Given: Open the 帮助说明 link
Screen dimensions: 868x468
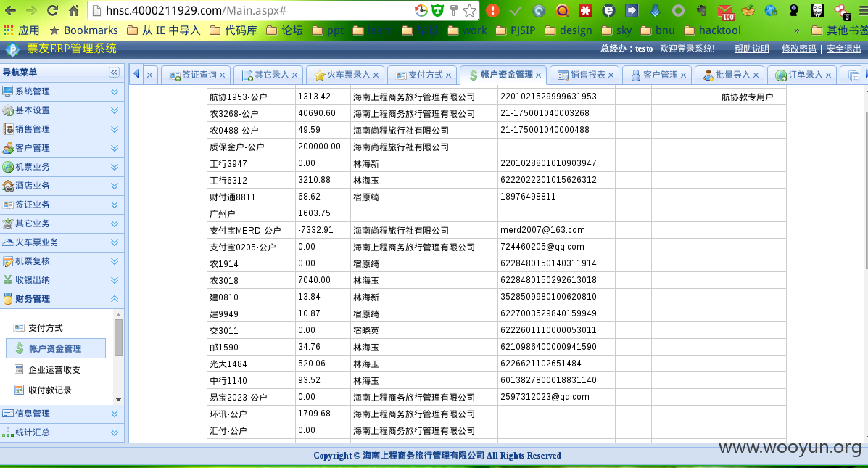Looking at the screenshot, I should 751,49.
